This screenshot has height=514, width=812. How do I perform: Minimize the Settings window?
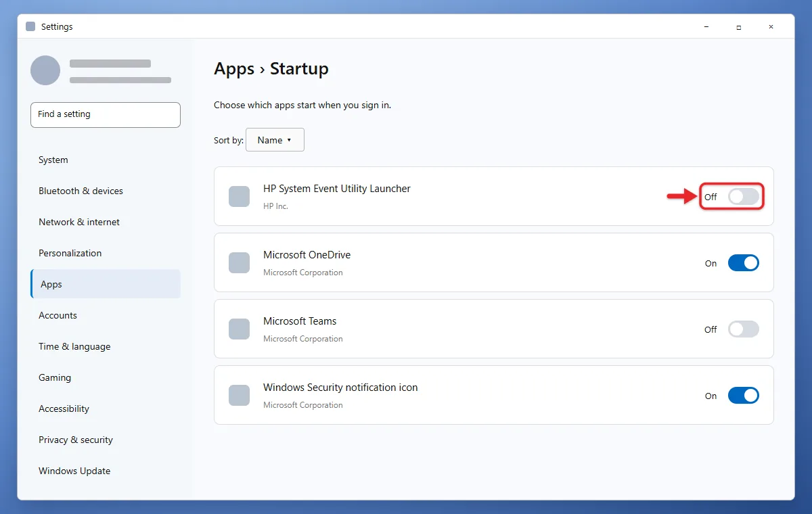coord(706,27)
